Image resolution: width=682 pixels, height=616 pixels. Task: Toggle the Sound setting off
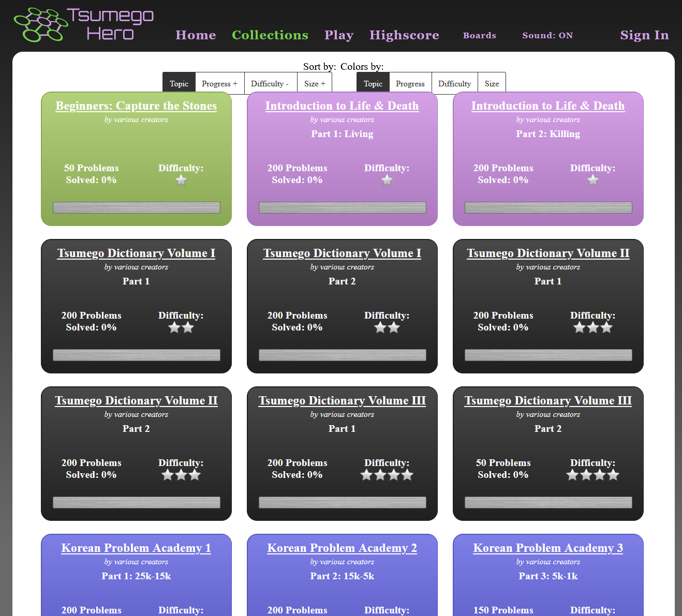click(x=547, y=35)
